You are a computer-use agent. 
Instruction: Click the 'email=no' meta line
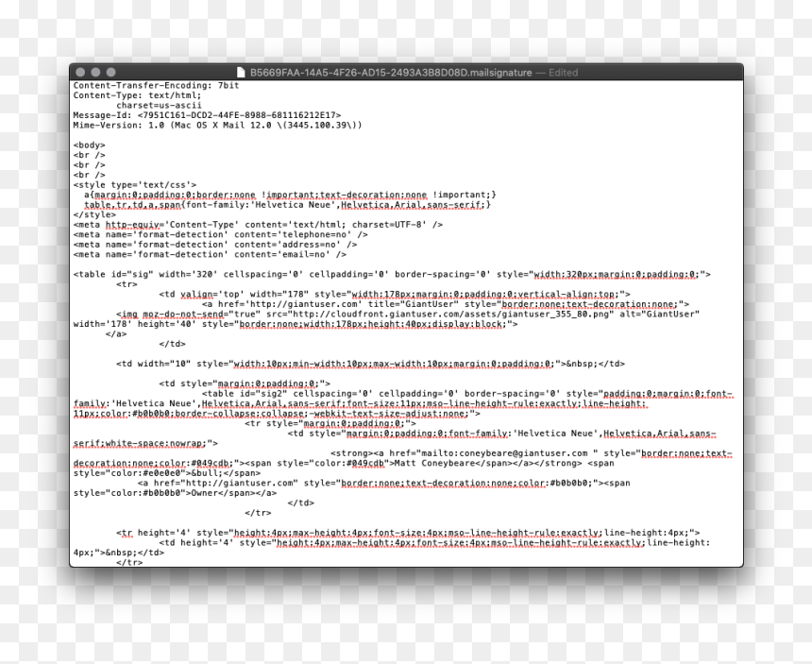tap(210, 254)
